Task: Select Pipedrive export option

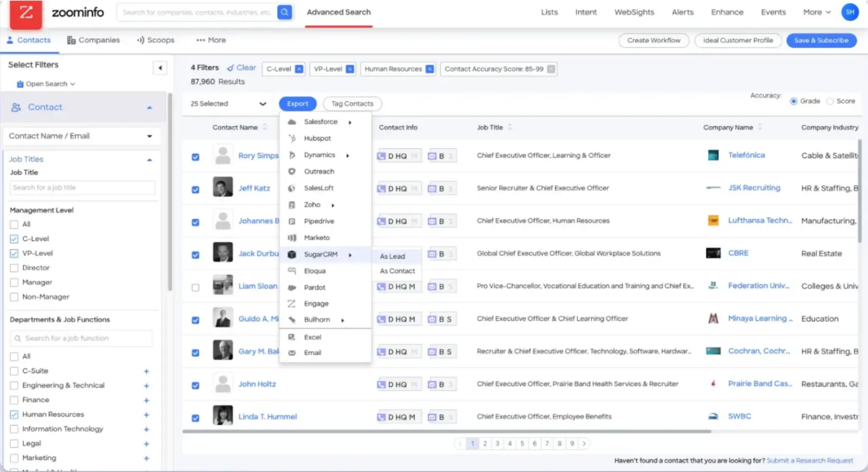Action: pyautogui.click(x=325, y=221)
